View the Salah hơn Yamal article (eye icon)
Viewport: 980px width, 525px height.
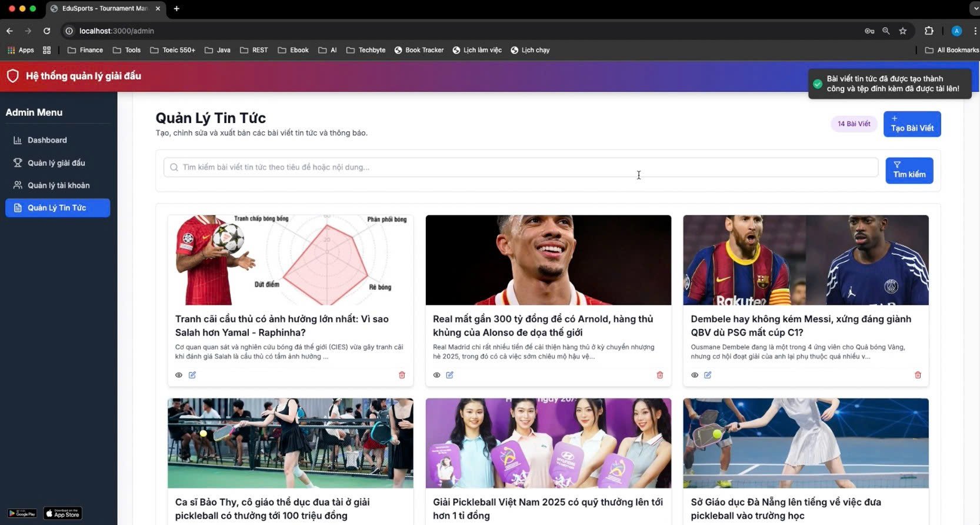point(179,375)
